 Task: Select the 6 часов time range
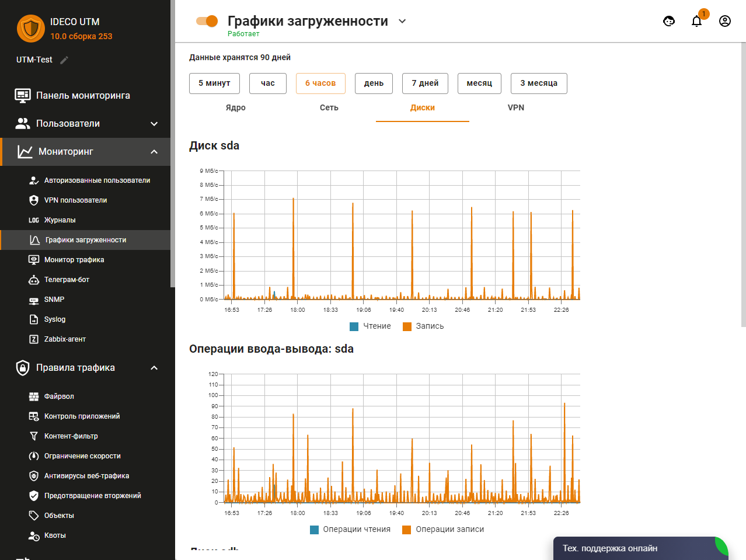point(320,84)
